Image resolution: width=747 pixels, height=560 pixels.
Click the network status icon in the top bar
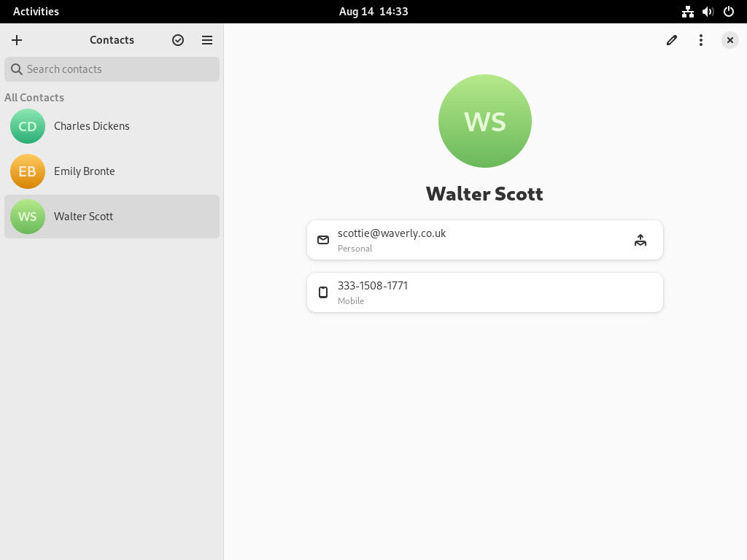coord(687,12)
